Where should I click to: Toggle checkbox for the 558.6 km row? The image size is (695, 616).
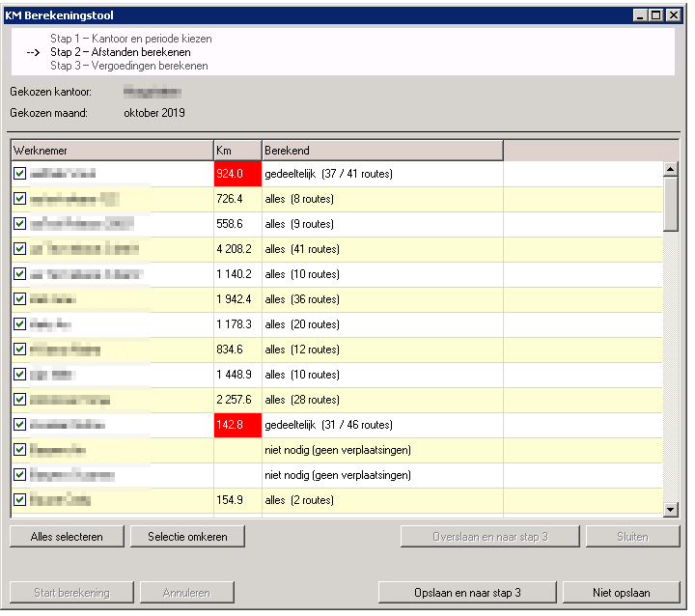(19, 223)
